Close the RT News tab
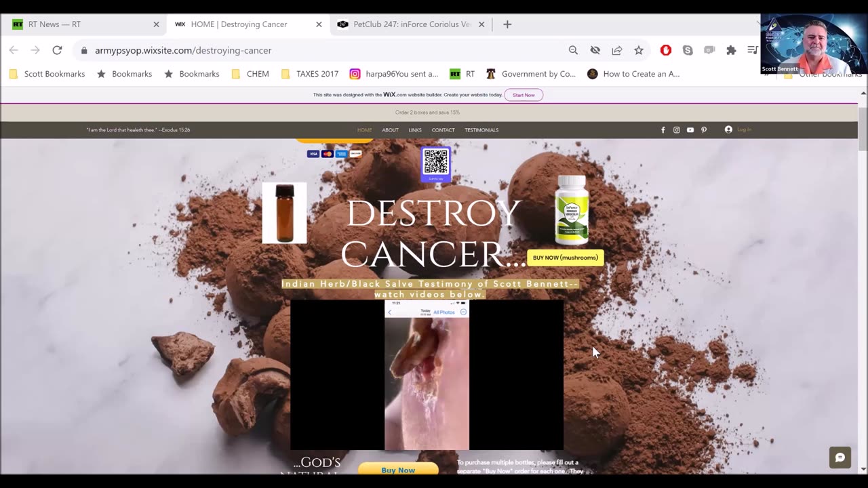Image resolution: width=868 pixels, height=488 pixels. click(156, 24)
